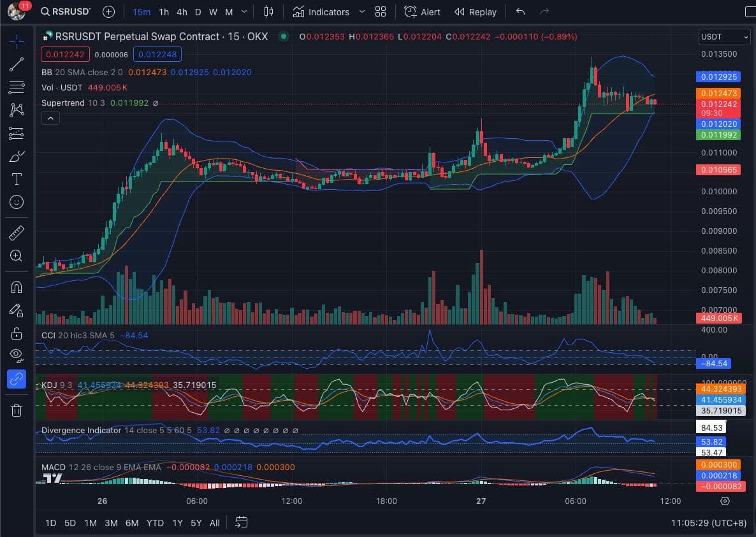Toggle magnet mode in left toolbar
The height and width of the screenshot is (537, 756).
[x=17, y=287]
